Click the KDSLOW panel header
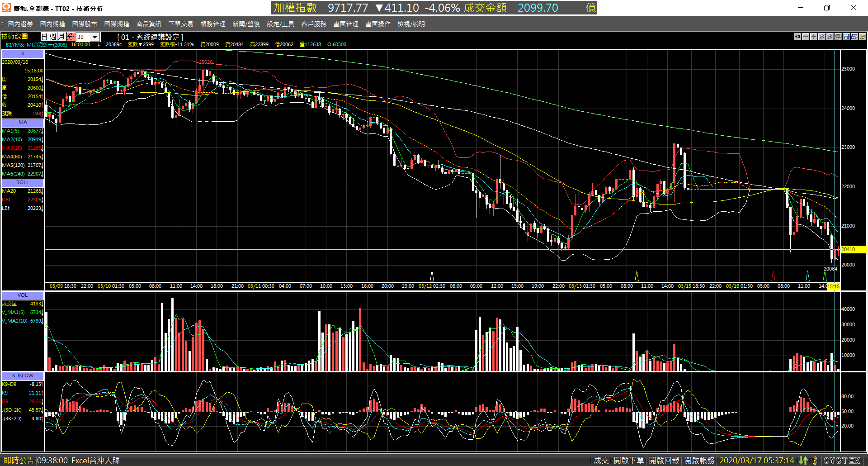Image resolution: width=868 pixels, height=466 pixels. [x=23, y=376]
